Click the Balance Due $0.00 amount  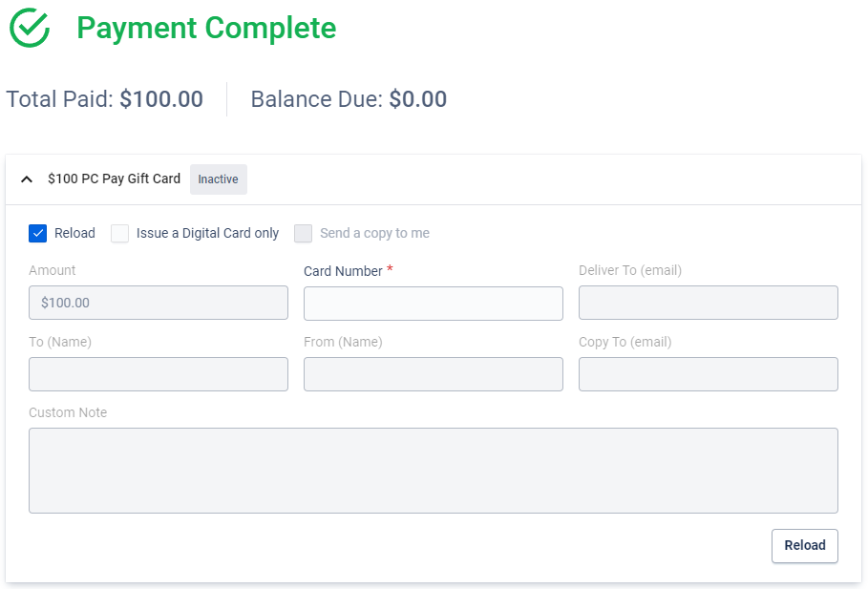tap(417, 99)
